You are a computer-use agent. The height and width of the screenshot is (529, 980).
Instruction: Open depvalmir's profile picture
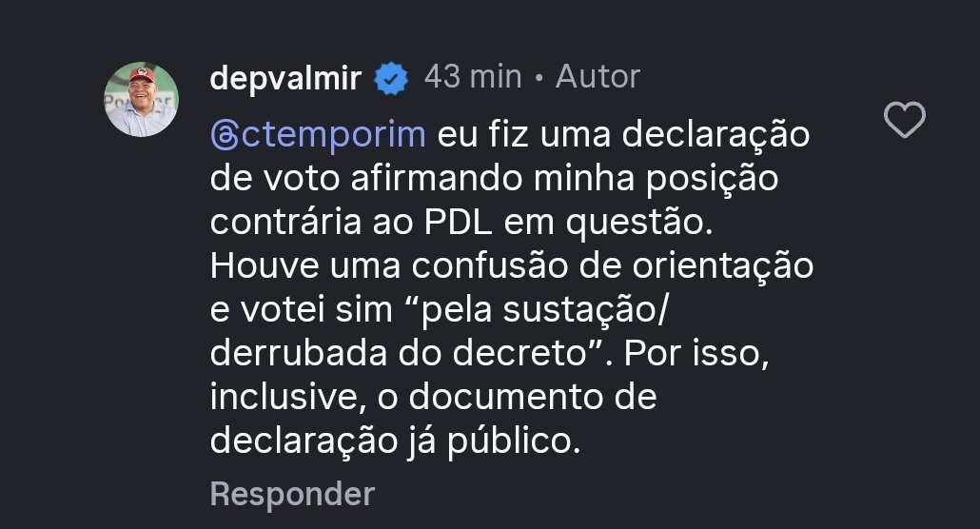(x=141, y=100)
